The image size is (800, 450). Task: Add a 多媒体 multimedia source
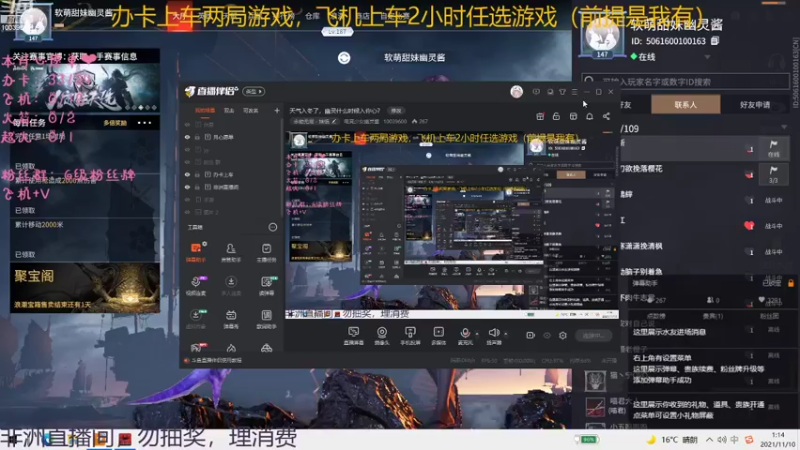click(438, 336)
